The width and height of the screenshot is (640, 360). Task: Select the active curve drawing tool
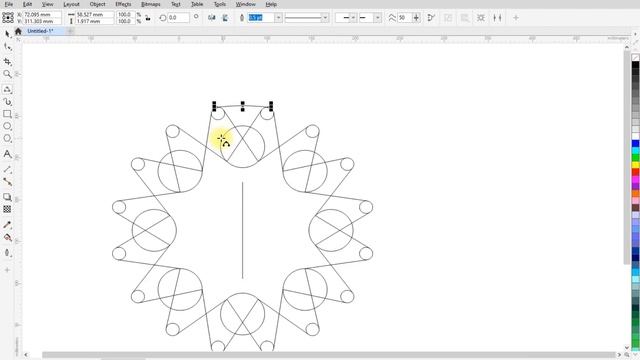[7, 89]
